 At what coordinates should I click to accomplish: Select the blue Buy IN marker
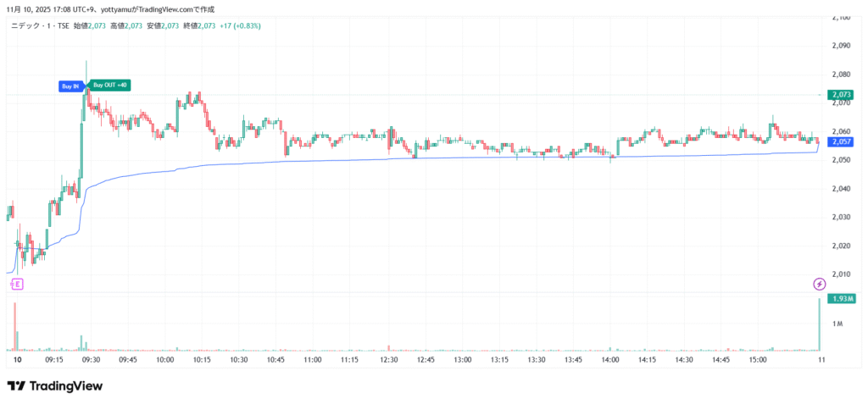click(x=70, y=86)
